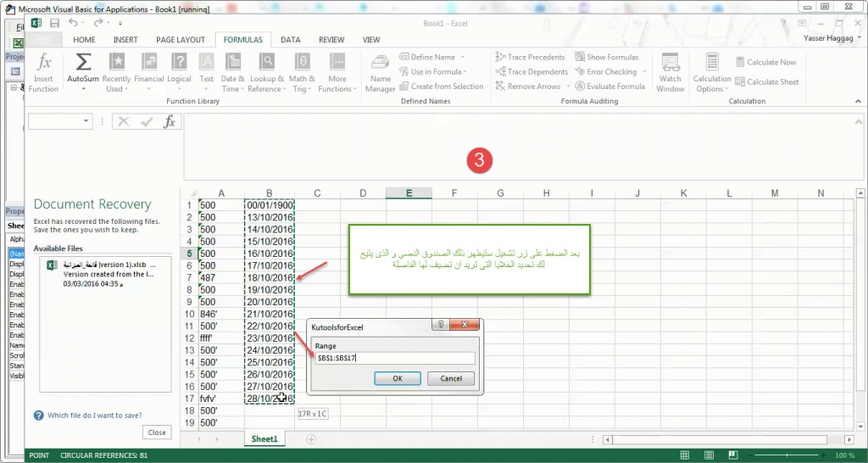Click the zoom slider
Screen dimensions: 868x463
tap(786, 455)
